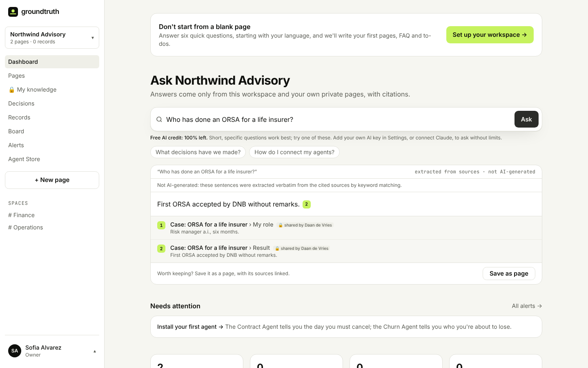This screenshot has height=368, width=588.
Task: Click 'First ORSA accepted by DNB without remarks.' answer sentence
Action: coord(228,204)
